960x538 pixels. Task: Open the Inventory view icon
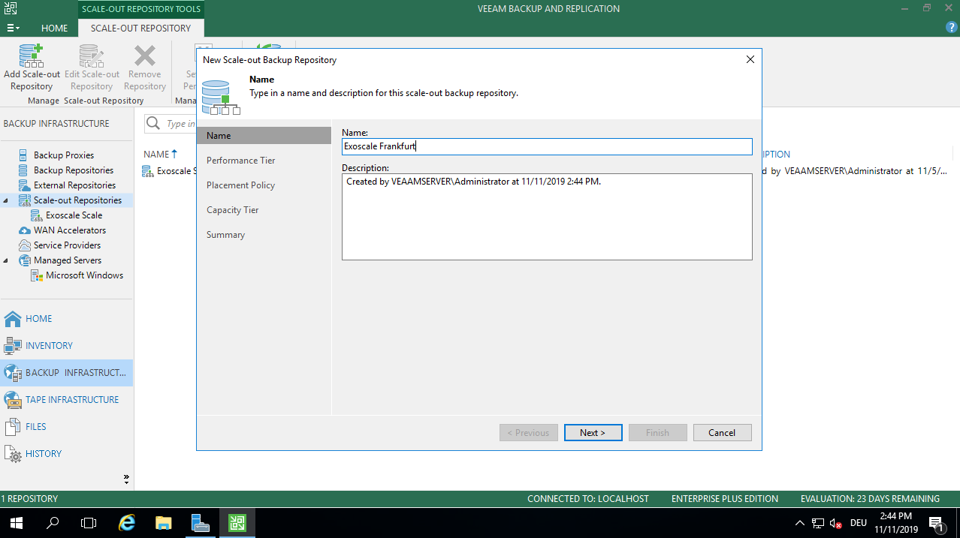click(13, 346)
